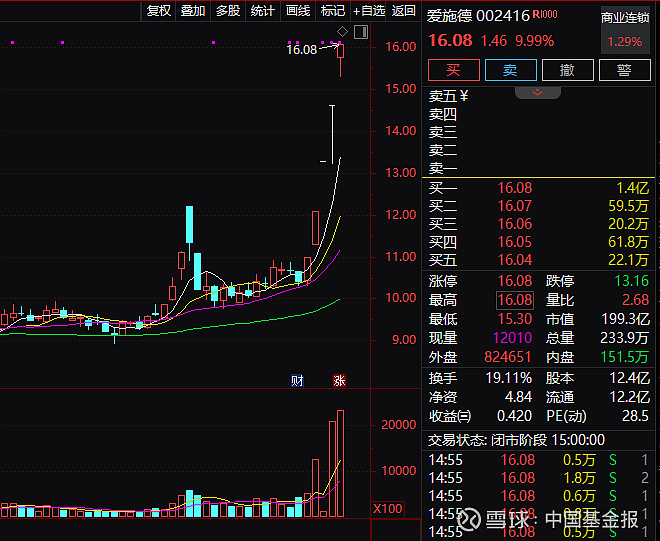Open the 统计 statistics menu
660x541 pixels.
click(x=263, y=11)
